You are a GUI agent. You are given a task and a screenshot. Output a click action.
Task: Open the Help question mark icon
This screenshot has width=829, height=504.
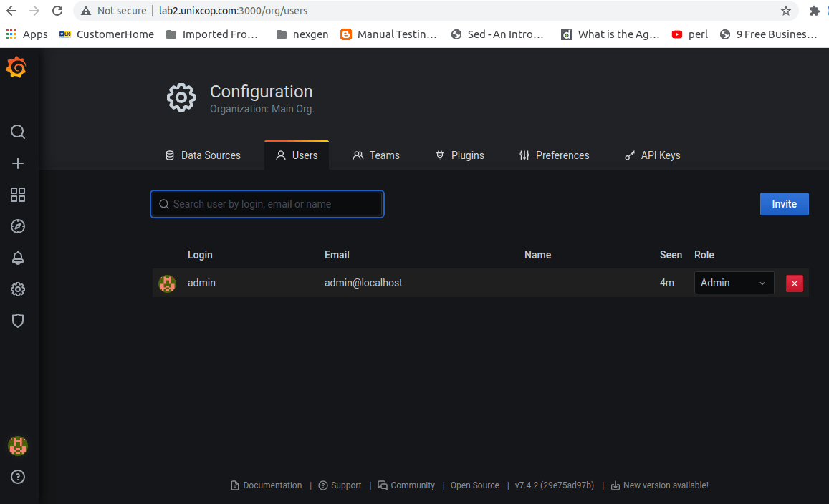[x=18, y=477]
